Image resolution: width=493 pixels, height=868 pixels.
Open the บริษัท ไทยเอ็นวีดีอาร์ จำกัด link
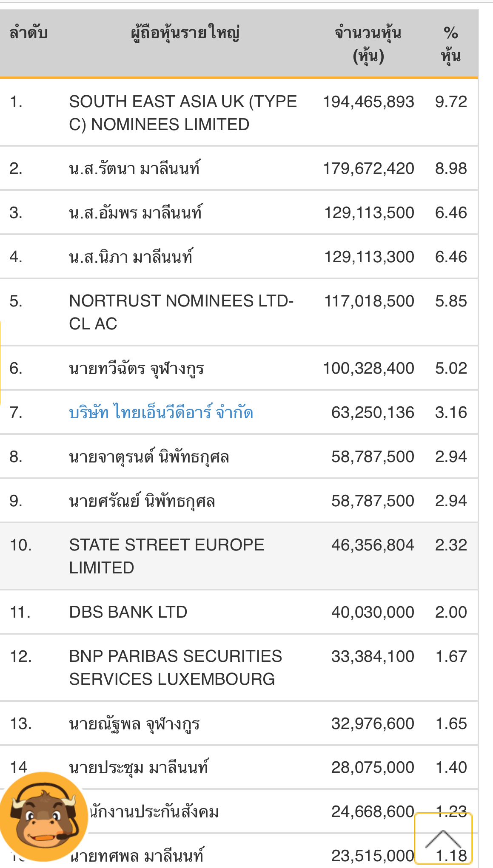pyautogui.click(x=161, y=413)
